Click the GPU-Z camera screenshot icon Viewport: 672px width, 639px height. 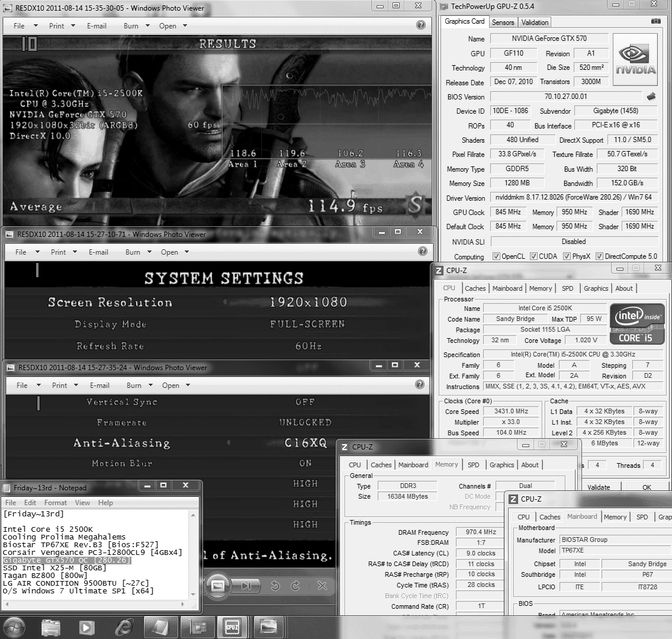(655, 21)
